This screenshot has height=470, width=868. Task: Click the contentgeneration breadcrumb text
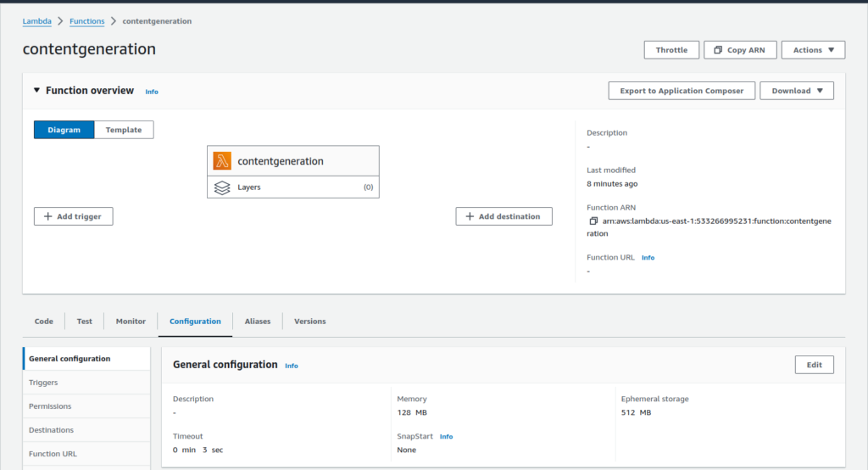157,21
